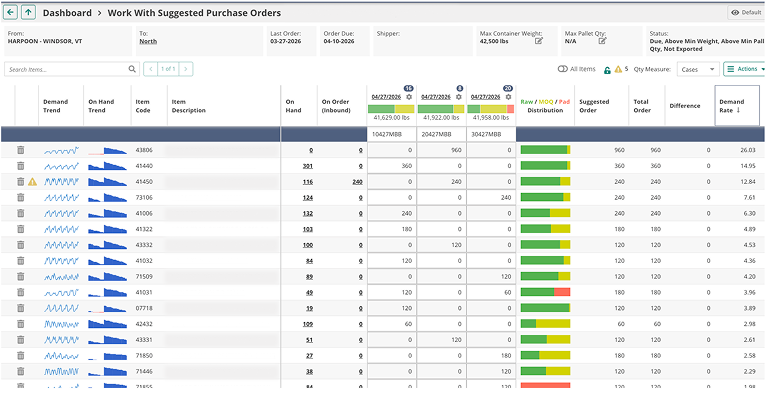The image size is (766, 396).
Task: Click the up arrow navigation button
Action: click(x=28, y=13)
